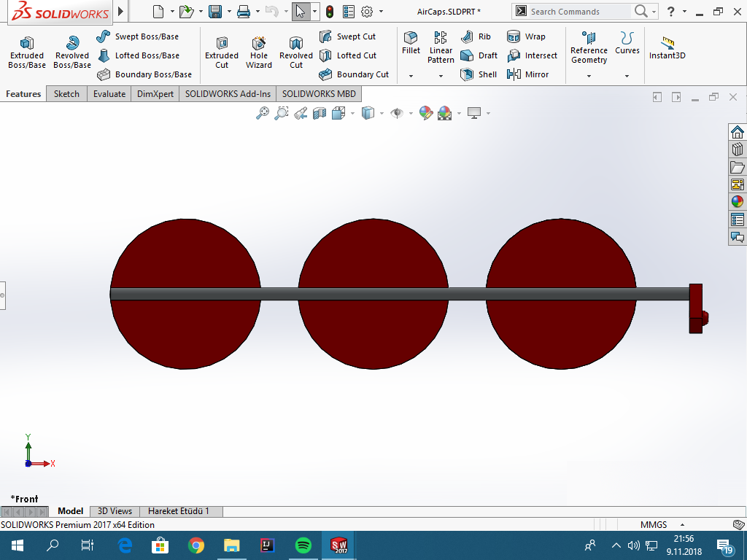Open the SOLIDWORKS Add-Ins tab
747x560 pixels.
tap(228, 94)
